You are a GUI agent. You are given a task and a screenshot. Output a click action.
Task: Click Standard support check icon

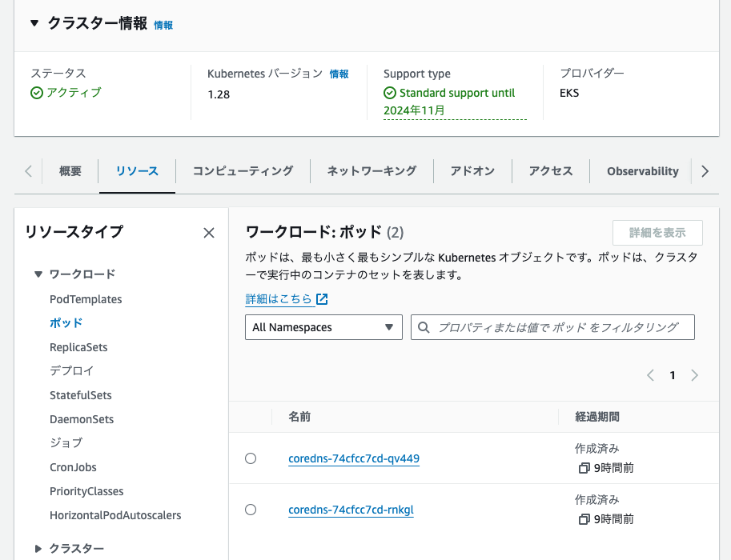pyautogui.click(x=390, y=93)
